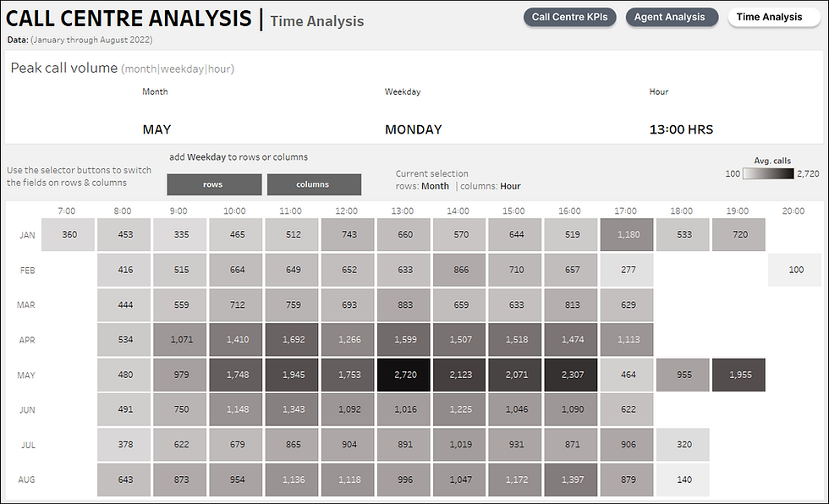Select the August cell showing 1,397
This screenshot has width=829, height=504.
coord(570,479)
